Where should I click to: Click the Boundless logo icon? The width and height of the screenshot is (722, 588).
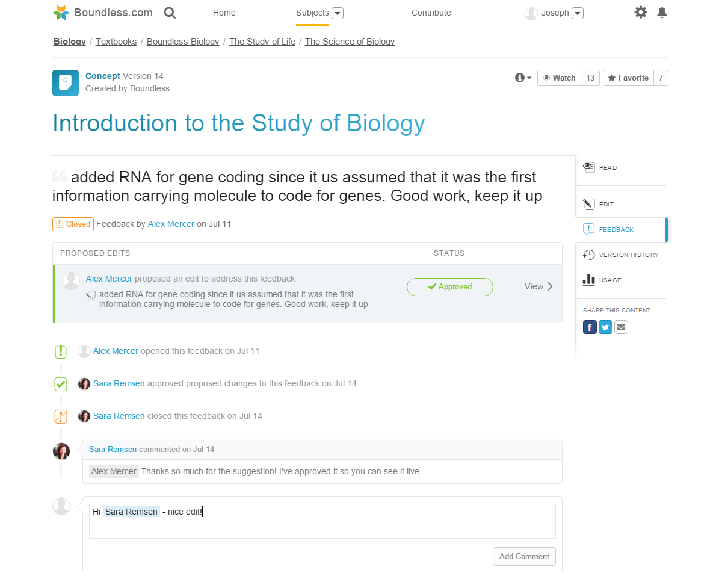[x=61, y=13]
